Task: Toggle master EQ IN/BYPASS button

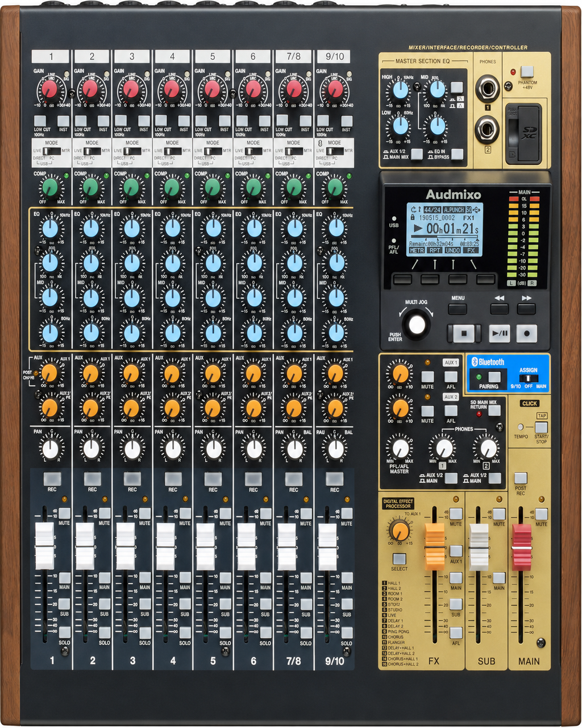Action: tap(457, 154)
